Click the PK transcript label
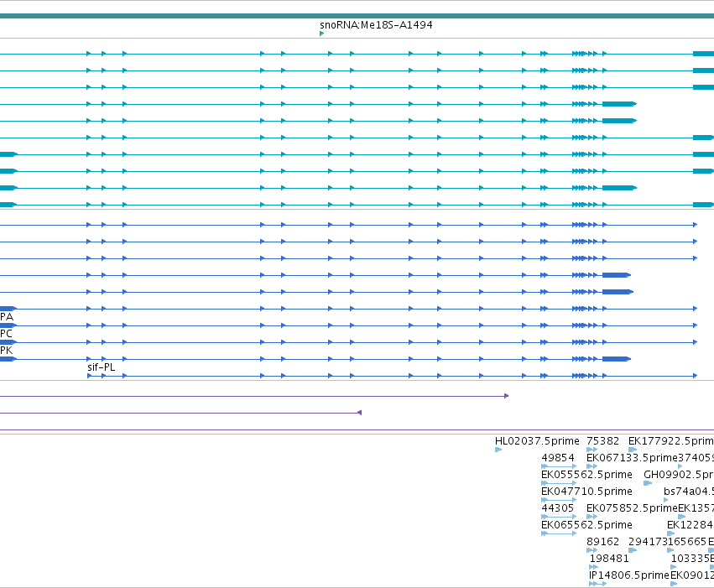 (7, 351)
